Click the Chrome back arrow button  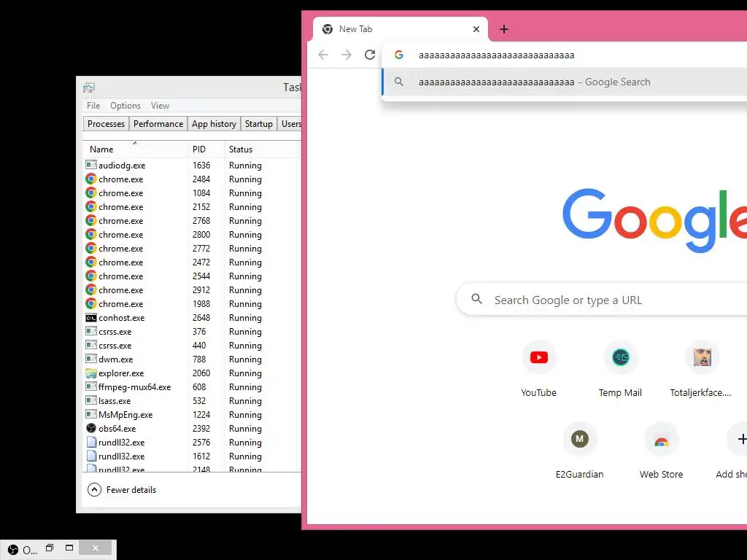click(x=323, y=55)
